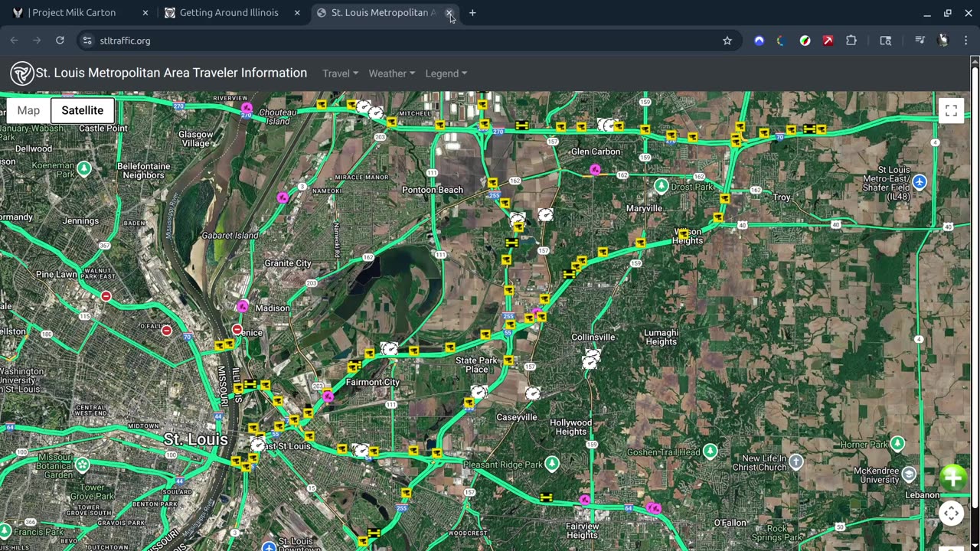Click the map recenter crosshair button
Viewport: 980px width, 551px height.
(x=951, y=514)
